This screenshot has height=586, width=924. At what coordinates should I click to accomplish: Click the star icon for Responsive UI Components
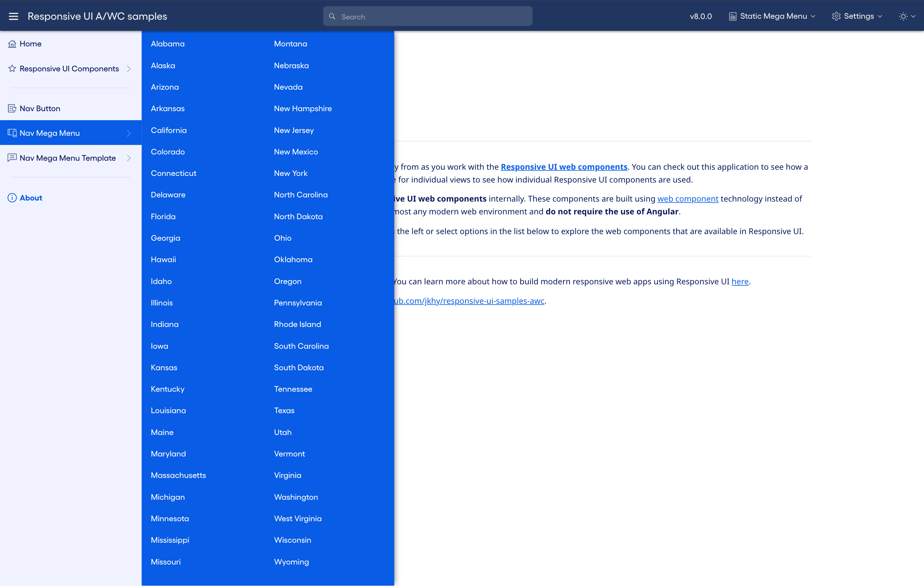coord(12,68)
